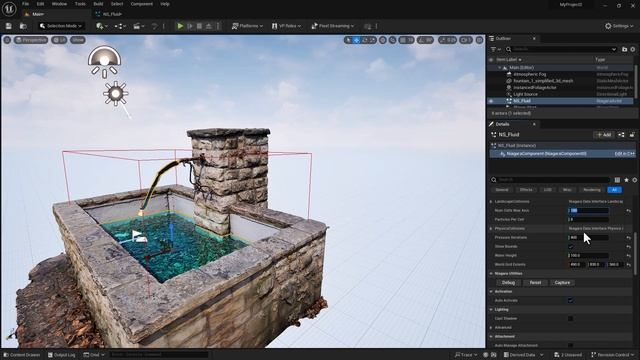Select the General filter in Details

[x=502, y=190]
